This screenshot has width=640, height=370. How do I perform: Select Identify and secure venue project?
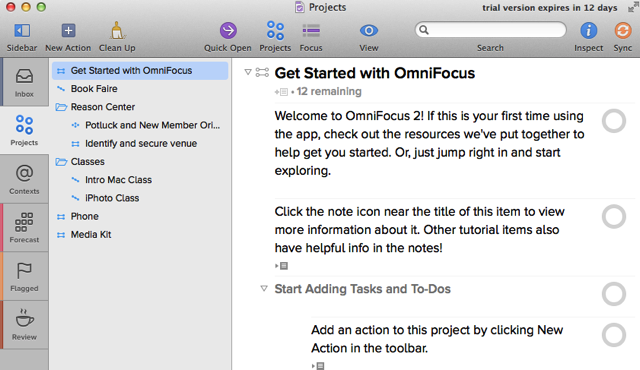140,144
